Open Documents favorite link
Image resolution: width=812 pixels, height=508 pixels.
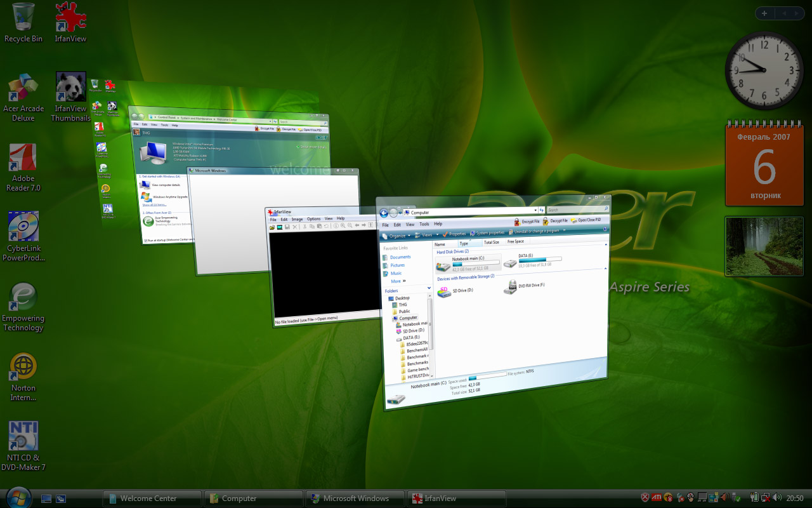coord(396,257)
